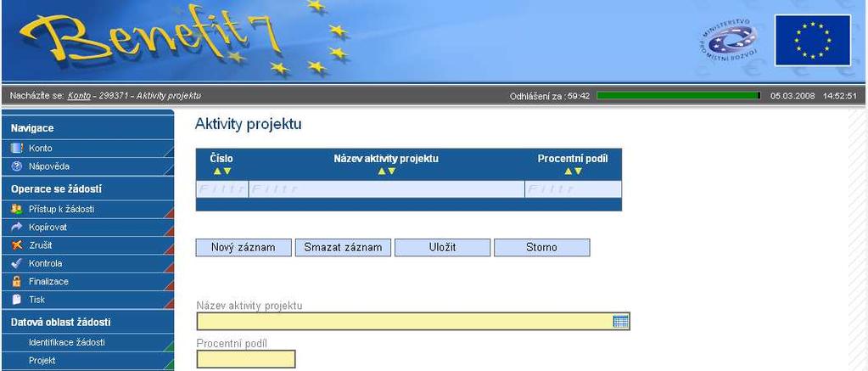Click the Konto book icon

(x=17, y=149)
